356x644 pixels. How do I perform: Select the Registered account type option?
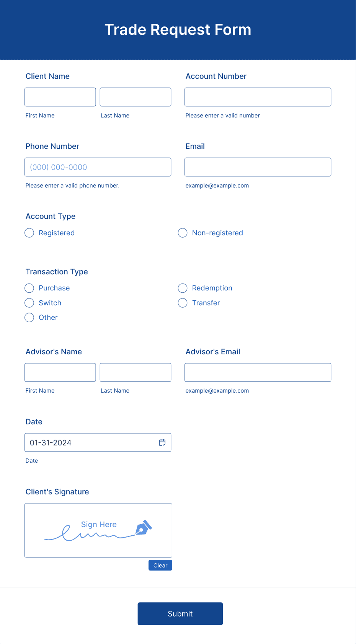29,233
